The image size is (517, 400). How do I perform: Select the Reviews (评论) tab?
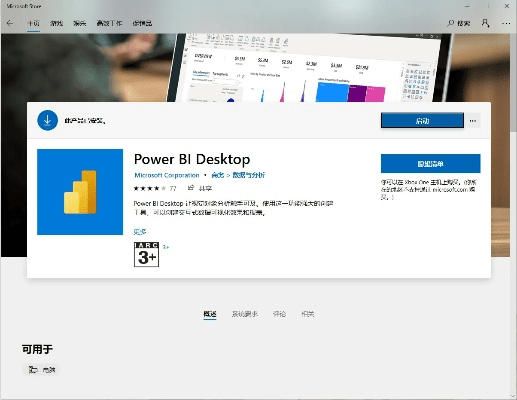click(x=279, y=314)
